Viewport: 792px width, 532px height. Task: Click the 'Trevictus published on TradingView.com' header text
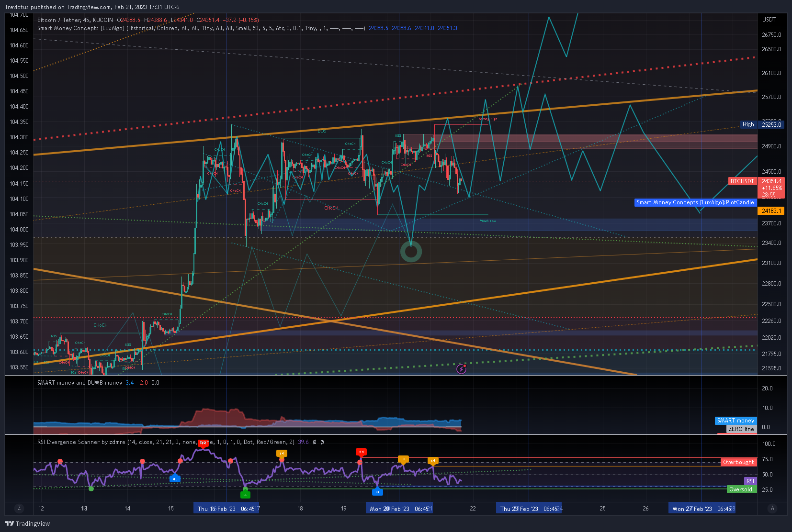58,7
